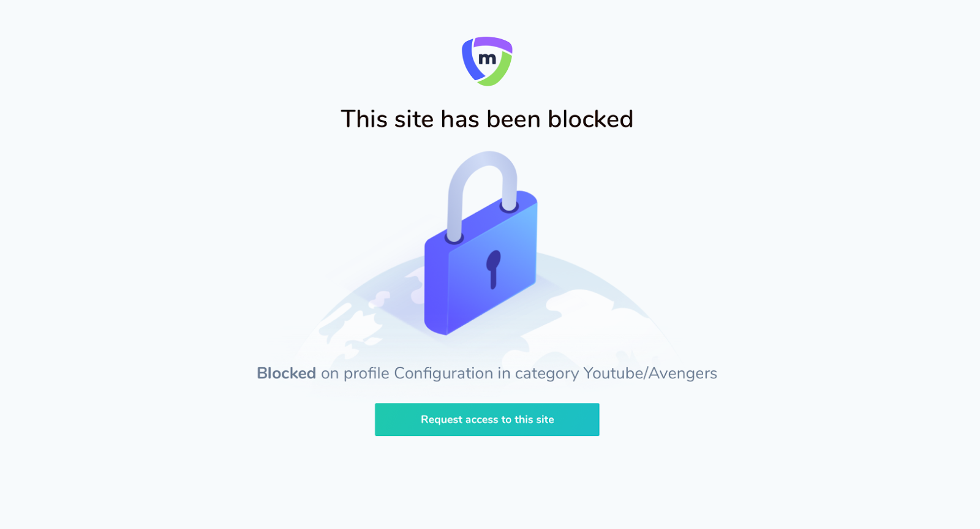Click the word 'blocked' in the heading
Image resolution: width=980 pixels, height=529 pixels.
[590, 119]
